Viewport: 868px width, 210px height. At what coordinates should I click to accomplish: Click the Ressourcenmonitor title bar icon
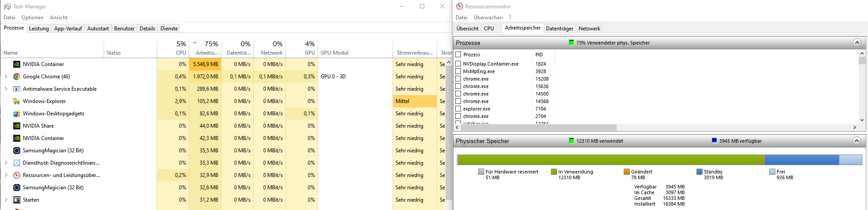[460, 6]
